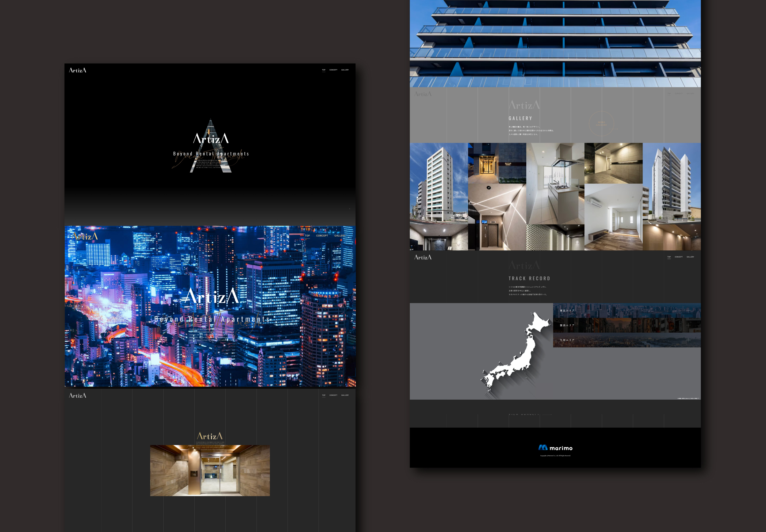Click the 東京エリア label text

567,311
